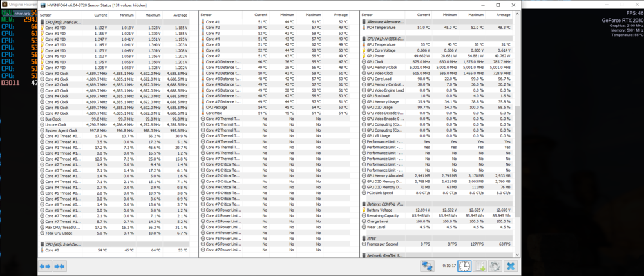Screen dimensions: 644x276
Task: Click the HWiNFO64 title bar icon
Action: tap(41, 5)
